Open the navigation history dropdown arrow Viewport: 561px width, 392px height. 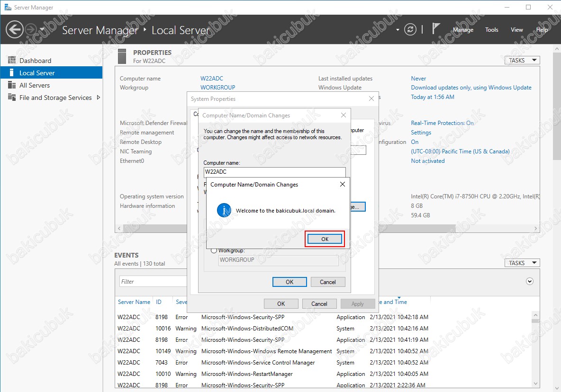(x=42, y=29)
